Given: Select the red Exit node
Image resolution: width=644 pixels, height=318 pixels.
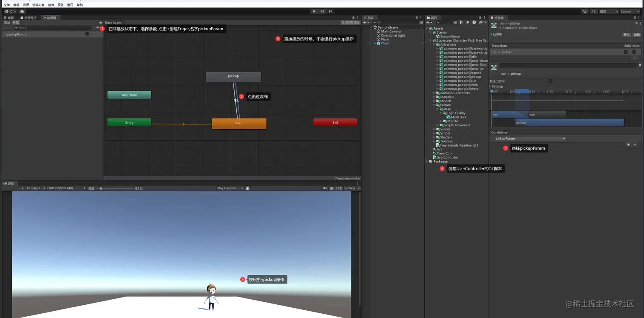Looking at the screenshot, I should click(335, 123).
